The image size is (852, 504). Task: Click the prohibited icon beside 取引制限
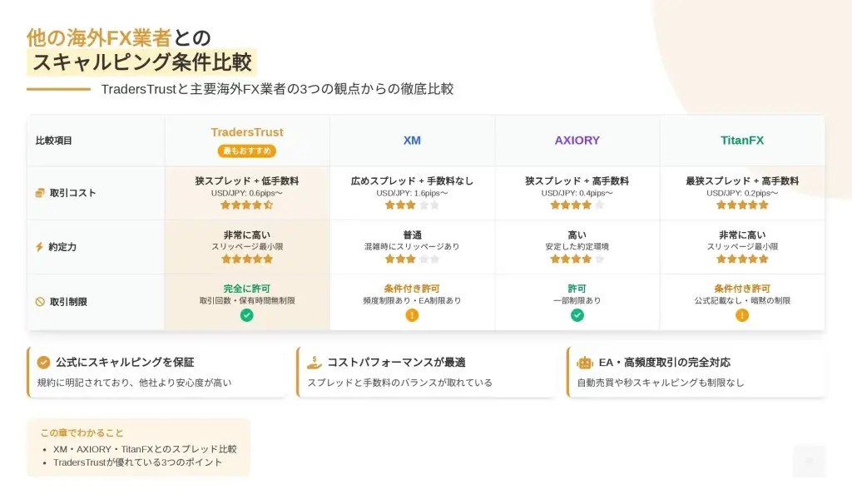(39, 302)
